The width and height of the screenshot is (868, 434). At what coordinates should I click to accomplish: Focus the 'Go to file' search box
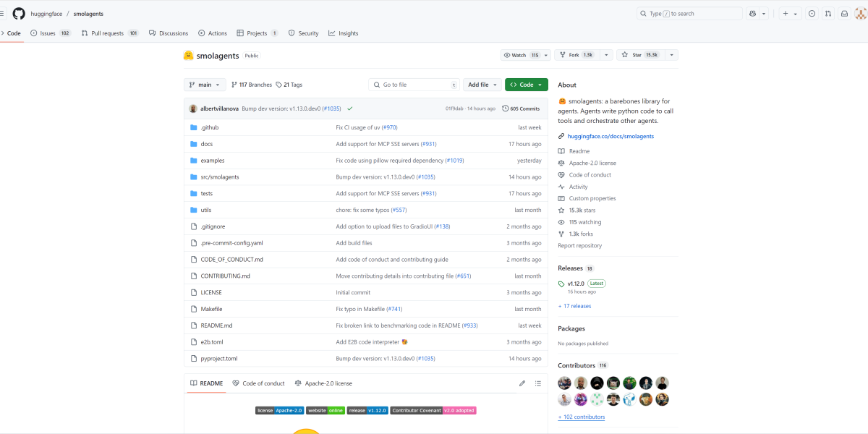coord(414,85)
